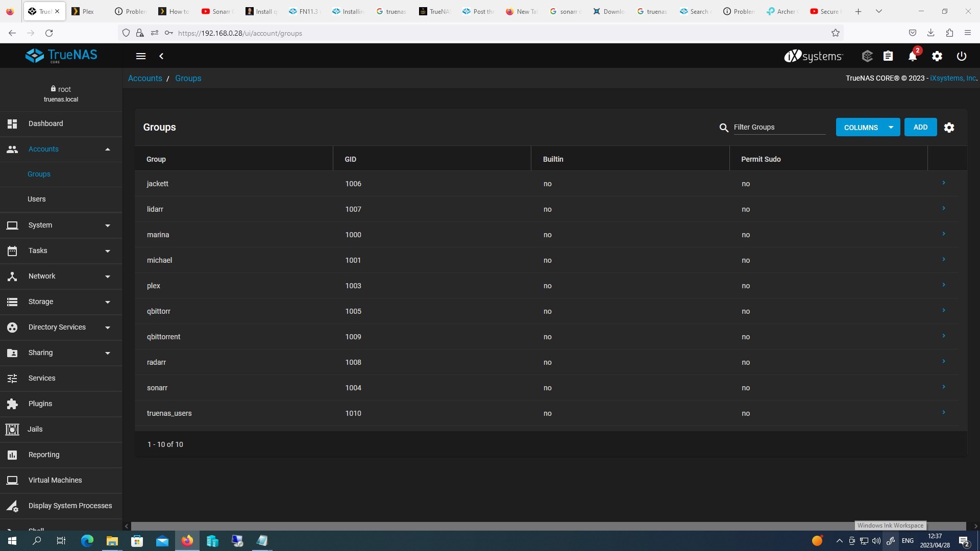Image resolution: width=980 pixels, height=551 pixels.
Task: Open Windows Ink Workspace tray icon
Action: pyautogui.click(x=891, y=541)
